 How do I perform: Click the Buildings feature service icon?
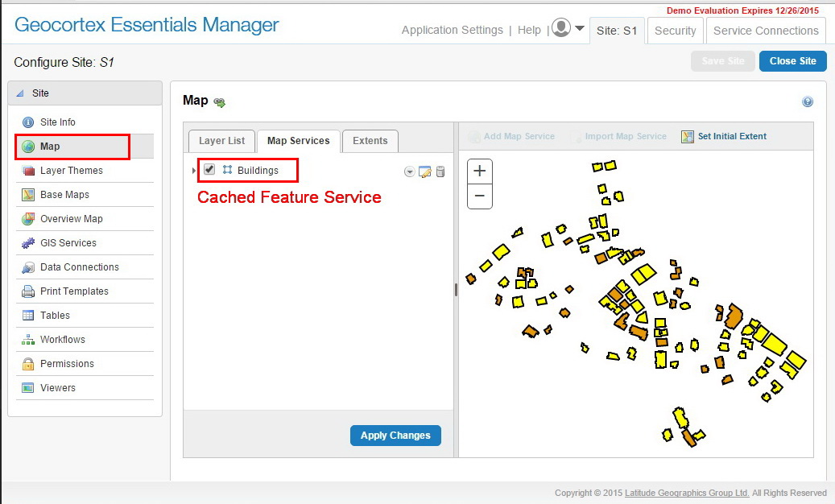(227, 170)
